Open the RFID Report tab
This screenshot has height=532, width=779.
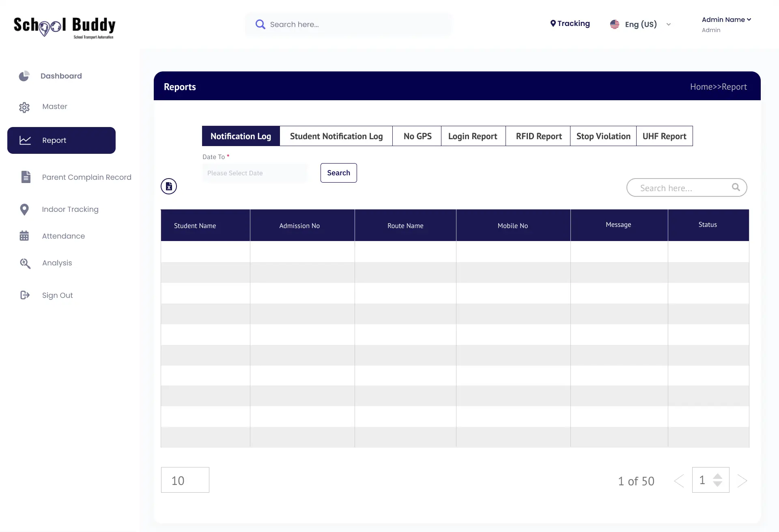(538, 136)
